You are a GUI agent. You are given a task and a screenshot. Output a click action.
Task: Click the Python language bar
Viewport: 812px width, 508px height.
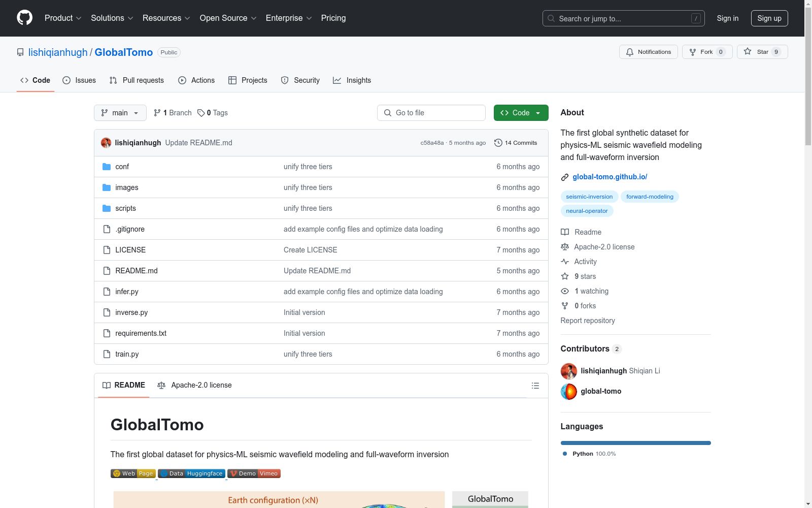pos(635,443)
